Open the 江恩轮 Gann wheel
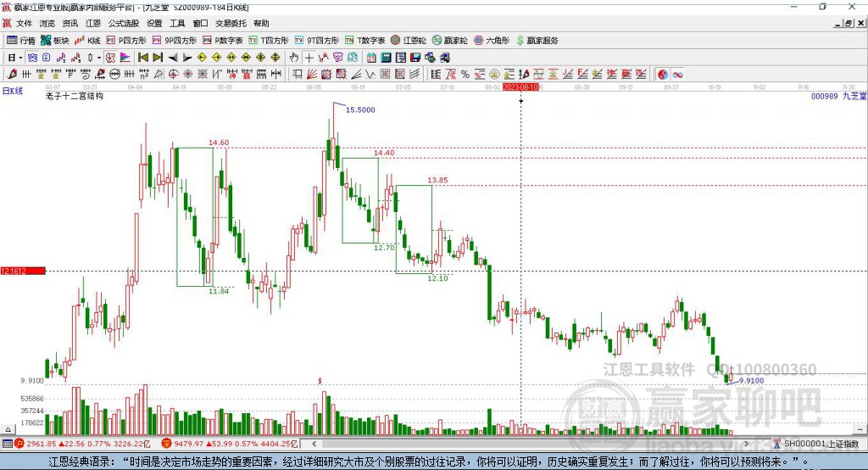The height and width of the screenshot is (470, 868). click(409, 41)
